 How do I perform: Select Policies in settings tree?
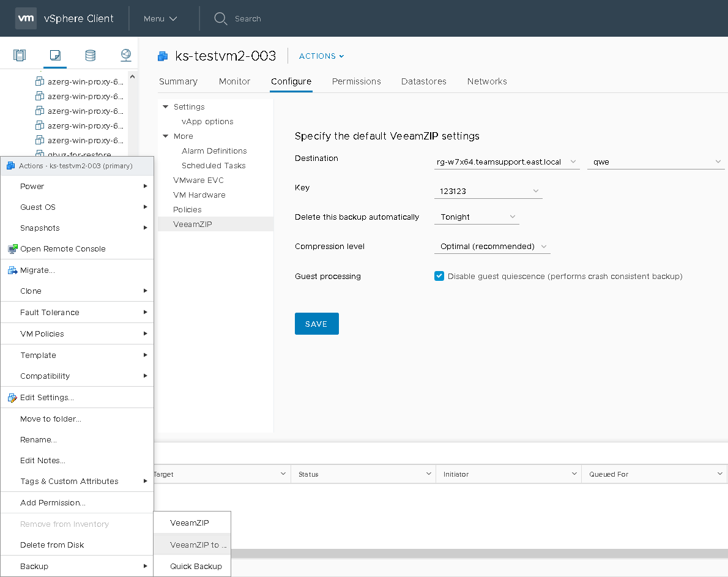(187, 210)
